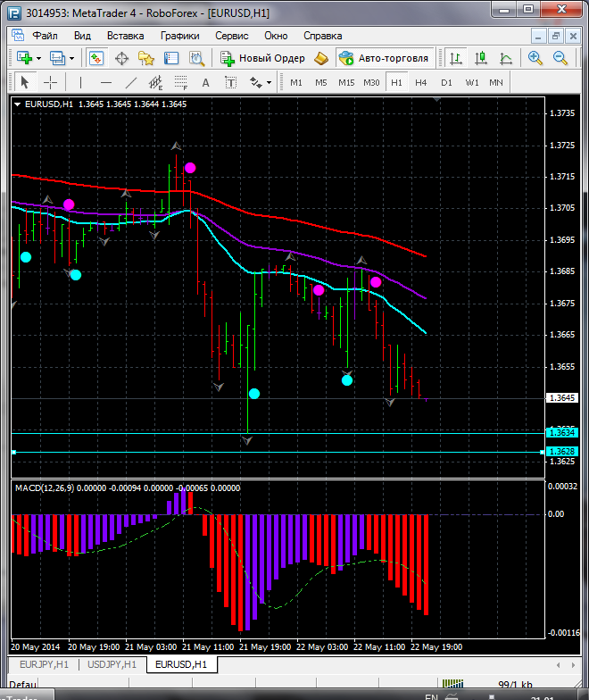
Task: Select the crosshair cursor tool
Action: [x=51, y=82]
